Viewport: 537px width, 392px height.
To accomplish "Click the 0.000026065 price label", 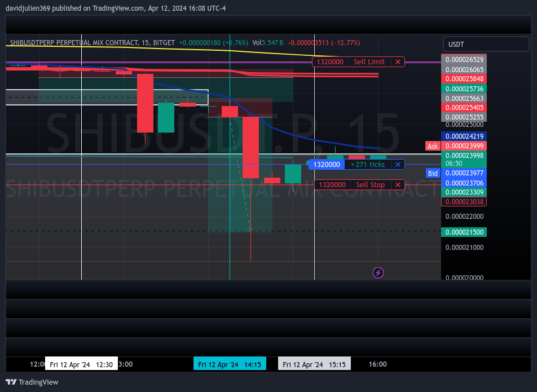I will [464, 69].
